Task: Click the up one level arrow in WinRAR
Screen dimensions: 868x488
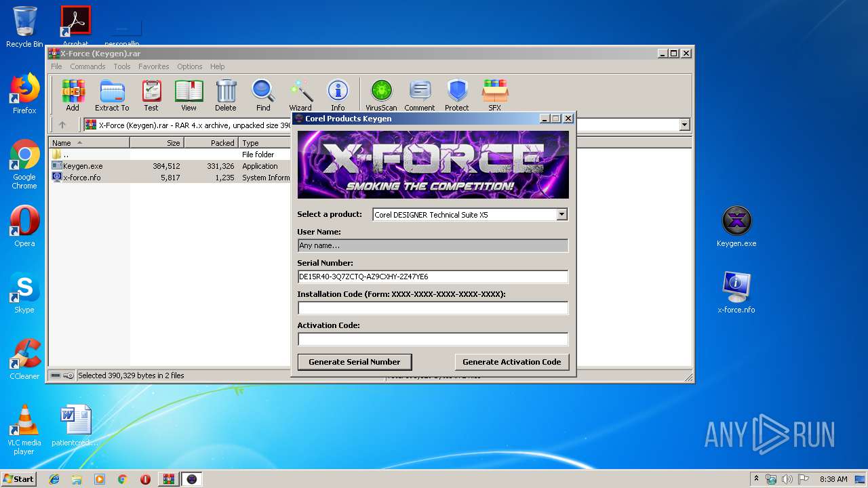Action: coord(62,125)
